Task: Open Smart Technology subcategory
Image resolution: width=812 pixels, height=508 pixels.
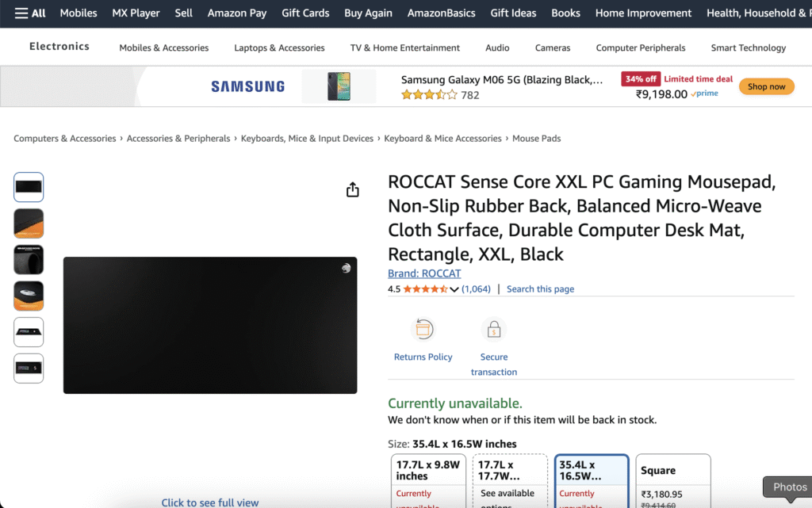Action: pyautogui.click(x=749, y=48)
